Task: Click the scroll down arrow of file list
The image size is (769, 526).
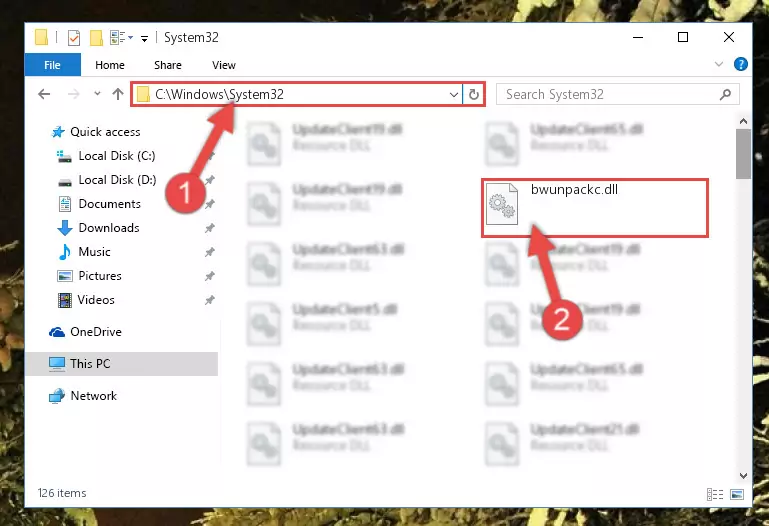Action: pyautogui.click(x=743, y=476)
